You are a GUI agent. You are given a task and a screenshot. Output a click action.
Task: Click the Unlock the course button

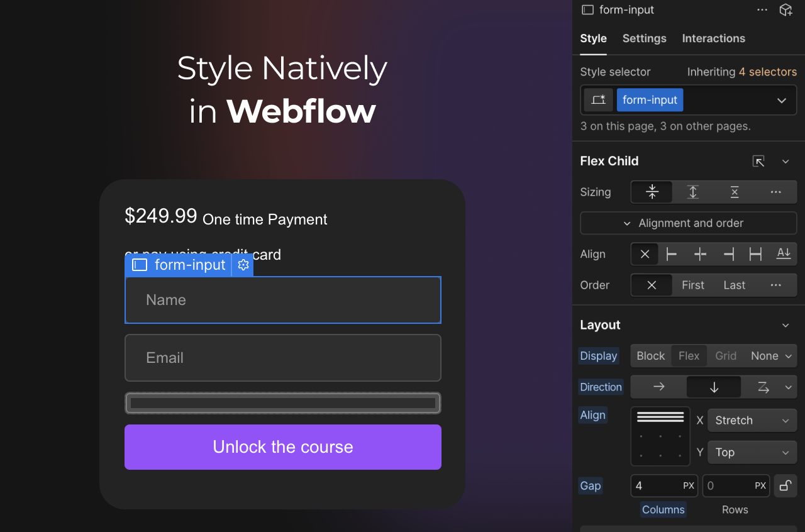point(282,447)
